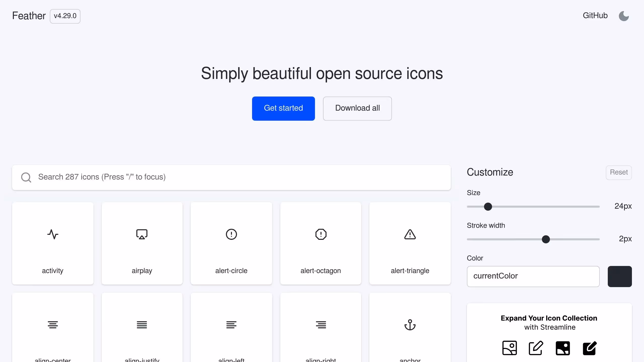
Task: Click the outlined image icon in the Streamline banner
Action: pyautogui.click(x=510, y=348)
